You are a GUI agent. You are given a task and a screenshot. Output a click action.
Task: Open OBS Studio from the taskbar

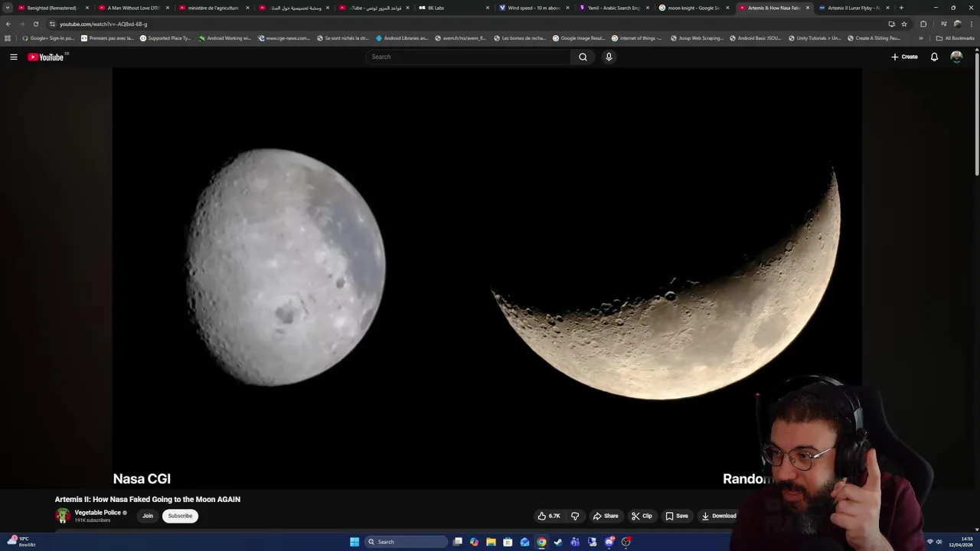click(626, 542)
